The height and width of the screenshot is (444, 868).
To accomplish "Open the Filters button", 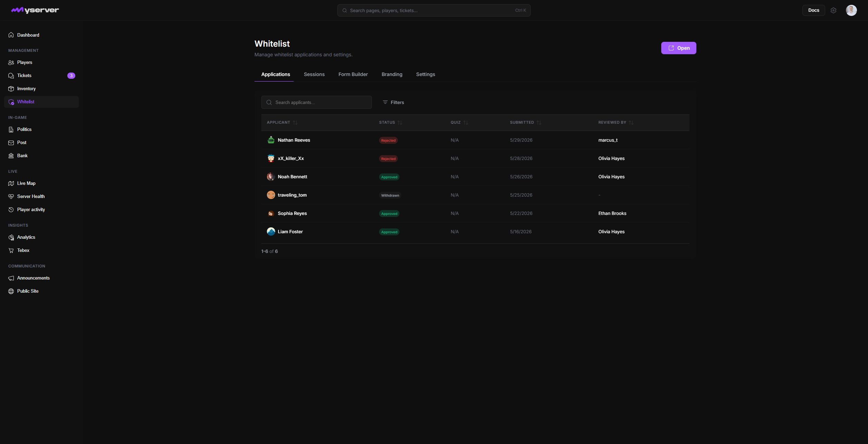I will pyautogui.click(x=393, y=102).
